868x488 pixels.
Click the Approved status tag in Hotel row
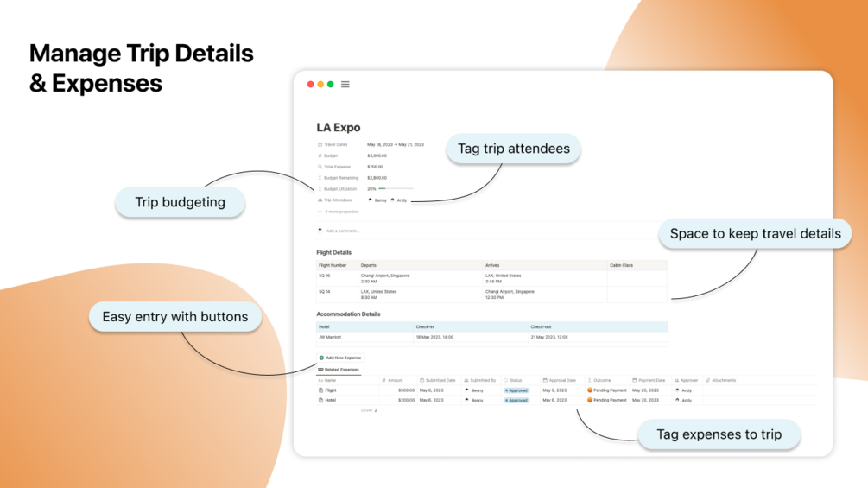[516, 401]
